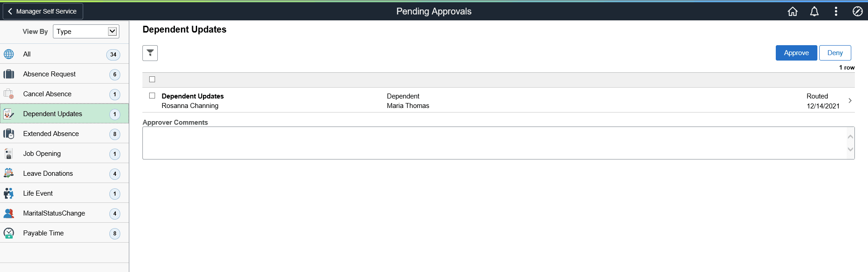
Task: Select the Extended Absence category
Action: [51, 133]
